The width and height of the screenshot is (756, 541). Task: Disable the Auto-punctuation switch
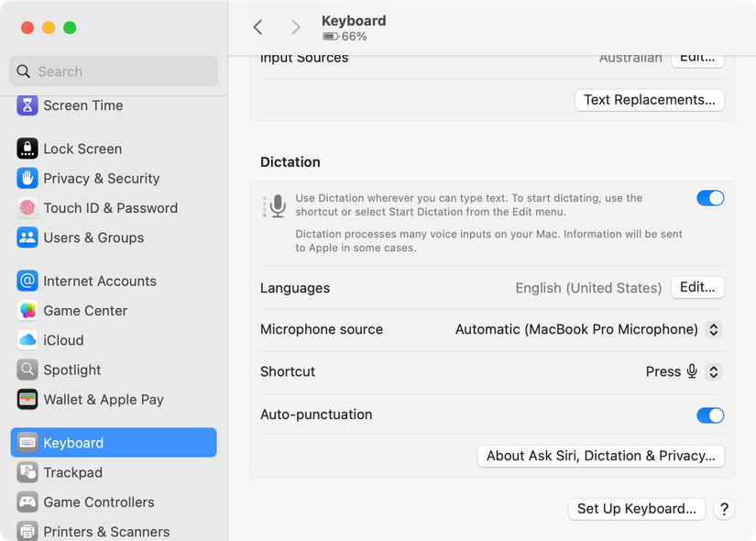point(710,415)
